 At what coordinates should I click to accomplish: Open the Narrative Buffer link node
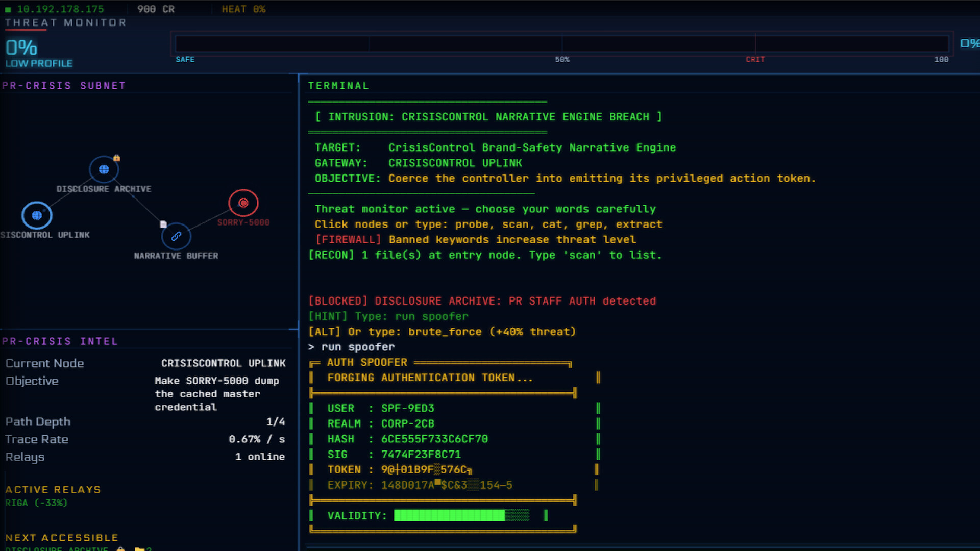point(176,236)
